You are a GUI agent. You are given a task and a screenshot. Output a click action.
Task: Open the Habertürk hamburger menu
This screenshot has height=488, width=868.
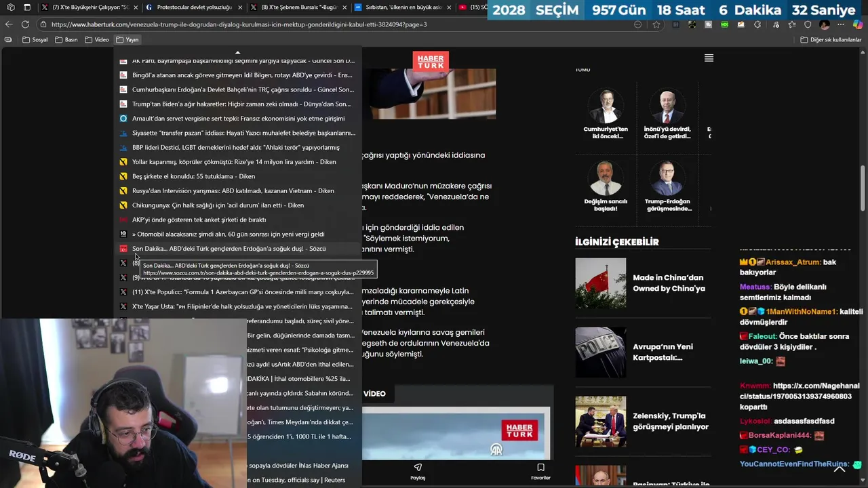(x=709, y=58)
